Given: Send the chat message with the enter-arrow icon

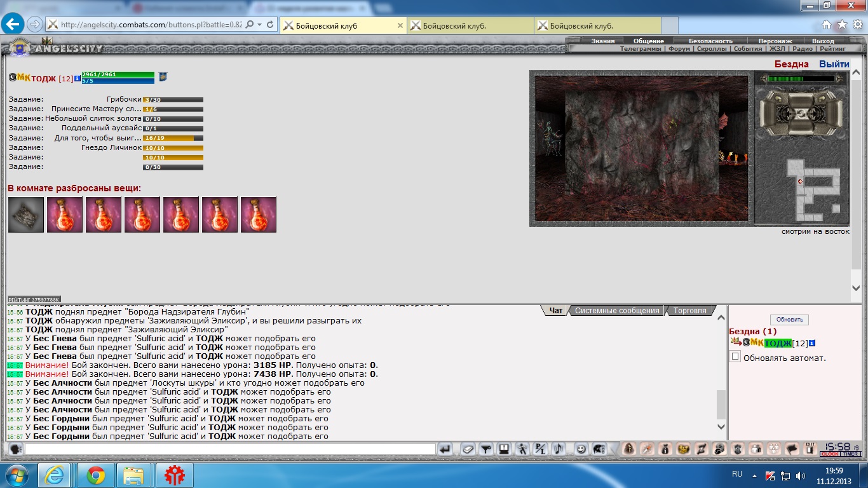Looking at the screenshot, I should (x=445, y=449).
